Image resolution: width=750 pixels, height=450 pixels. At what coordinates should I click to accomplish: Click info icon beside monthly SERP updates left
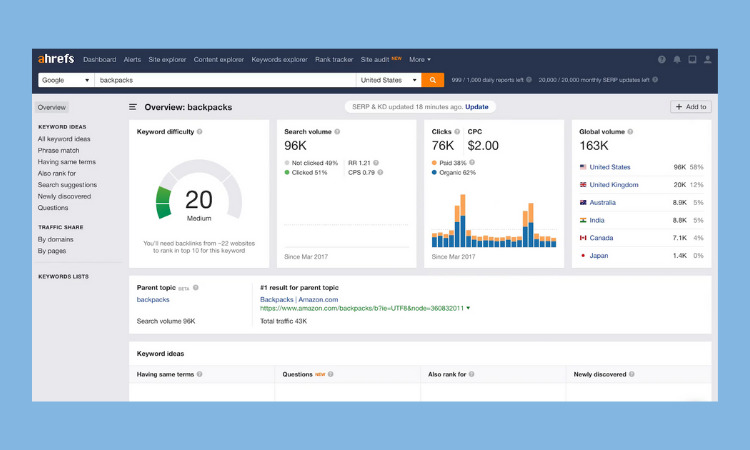pyautogui.click(x=655, y=80)
